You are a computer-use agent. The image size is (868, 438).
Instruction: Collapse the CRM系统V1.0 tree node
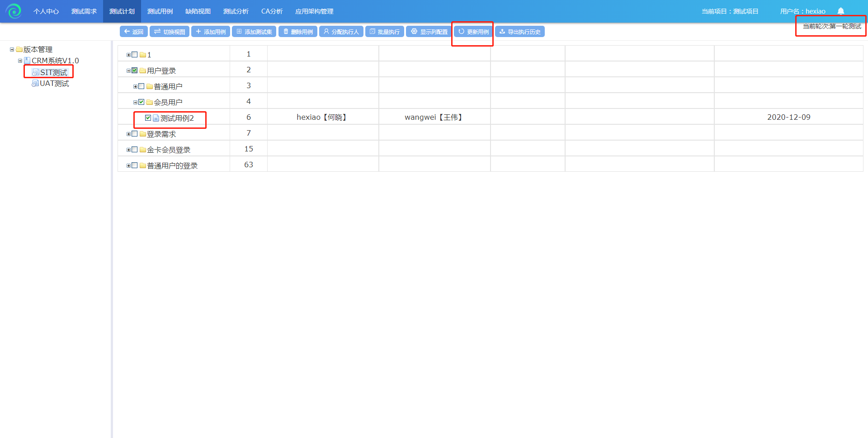pos(20,61)
